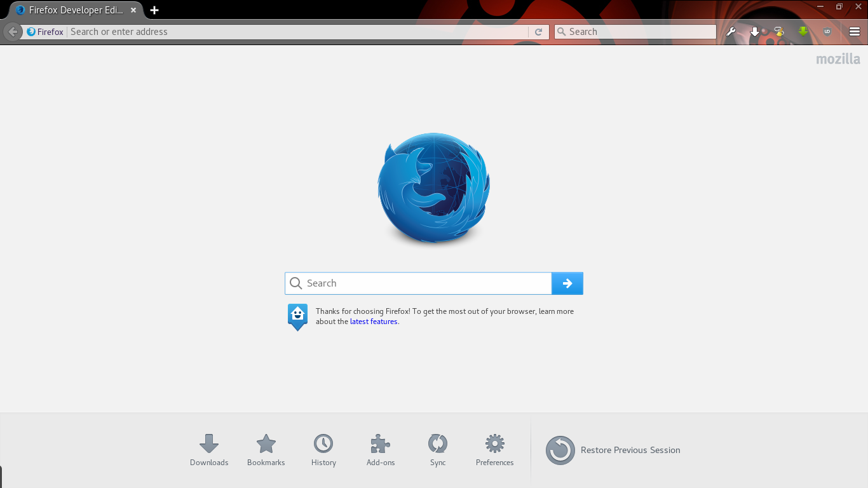Click the back navigation arrow button
868x488 pixels.
tap(13, 32)
